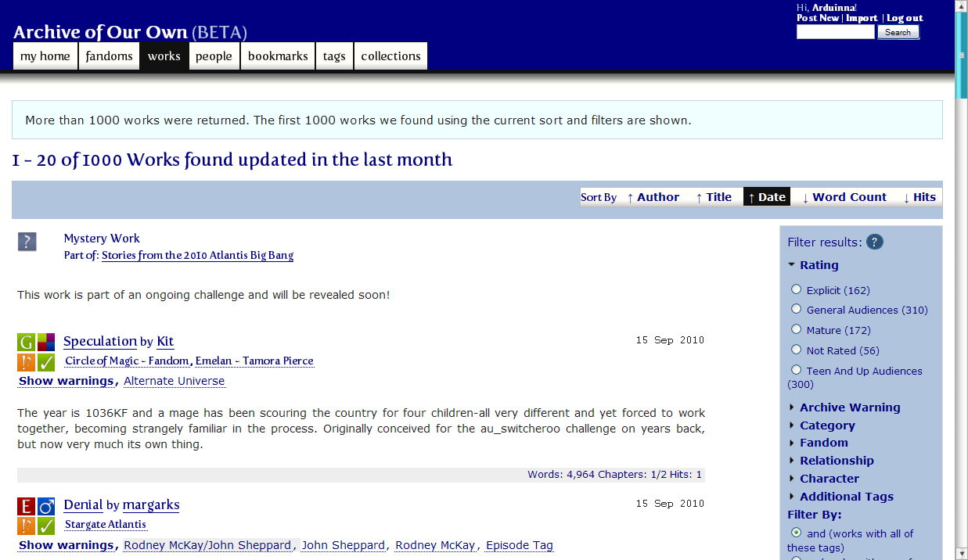This screenshot has height=560, width=968.
Task: Open the people tab
Action: [214, 56]
